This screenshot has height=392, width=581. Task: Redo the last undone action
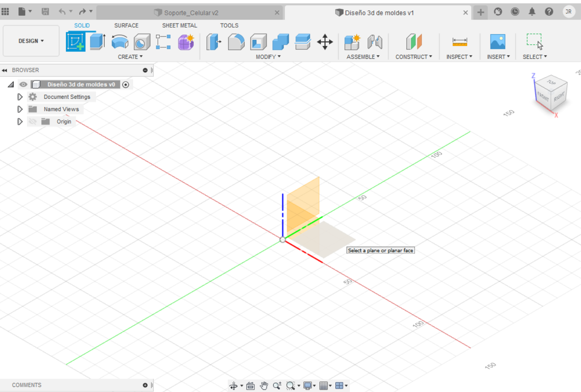click(x=82, y=12)
